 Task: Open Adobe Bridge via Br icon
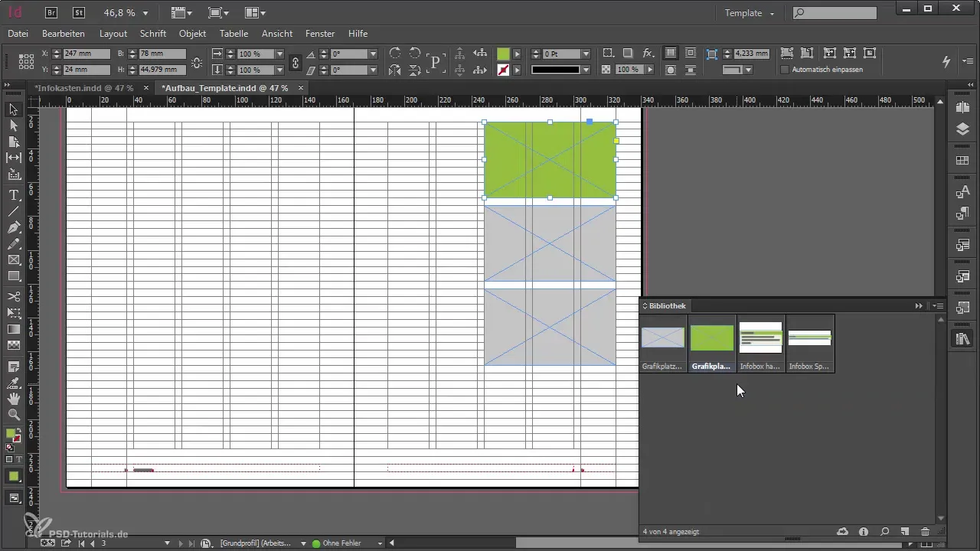click(51, 12)
